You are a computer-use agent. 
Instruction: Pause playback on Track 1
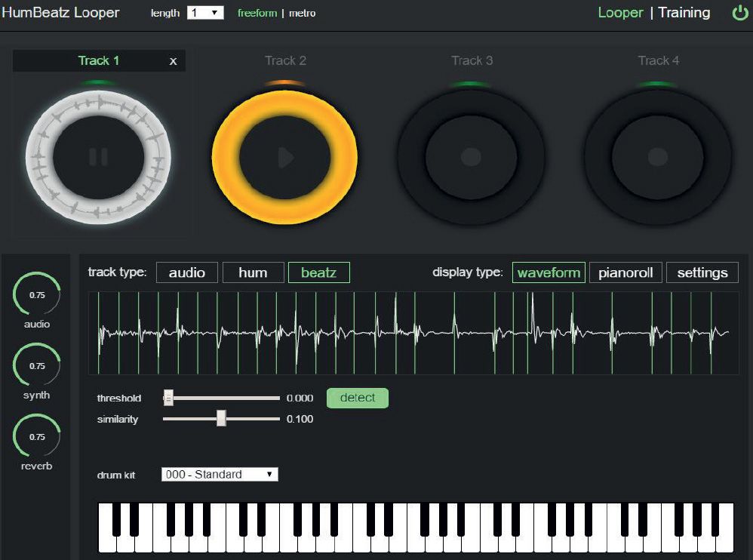coord(97,157)
